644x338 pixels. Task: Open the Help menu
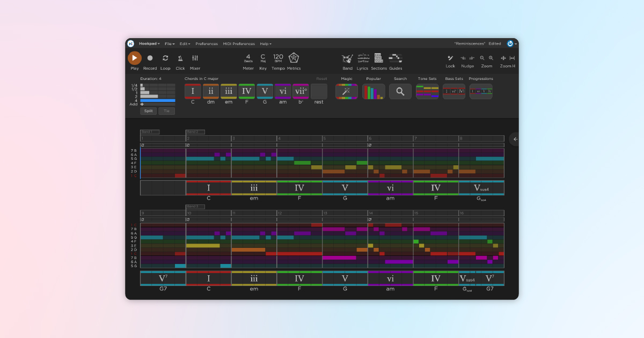tap(266, 43)
